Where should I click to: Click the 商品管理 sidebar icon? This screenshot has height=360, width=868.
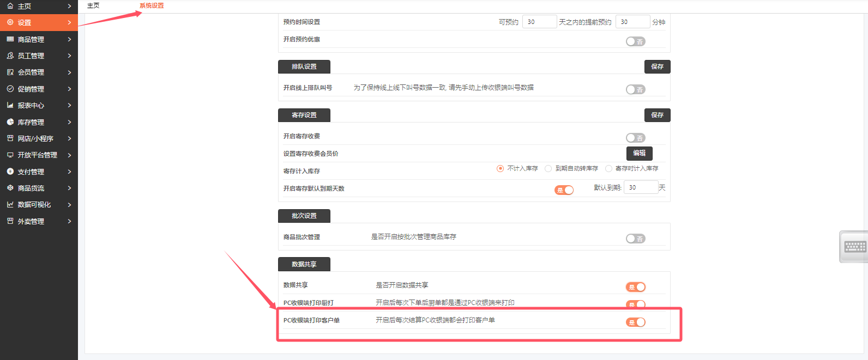tap(10, 39)
